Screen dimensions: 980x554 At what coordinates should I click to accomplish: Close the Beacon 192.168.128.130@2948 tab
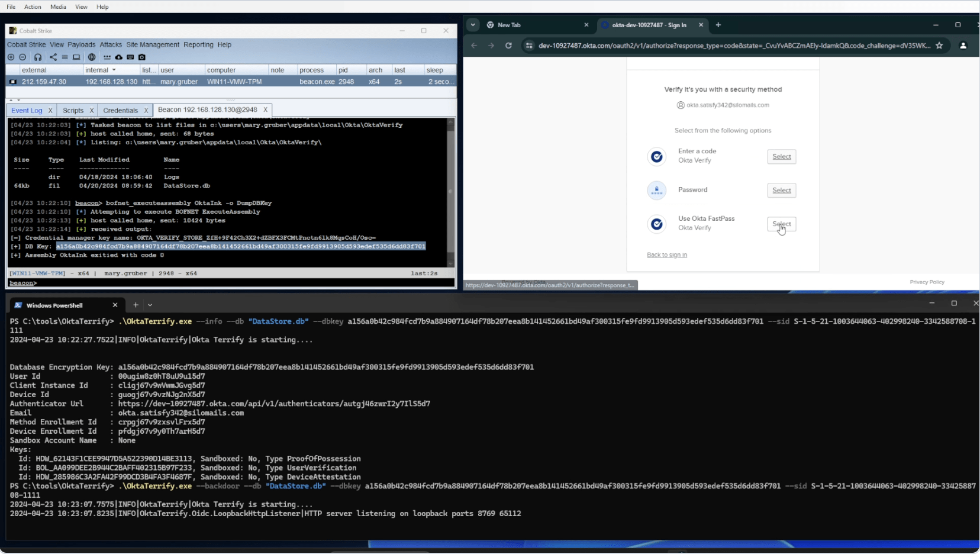point(266,109)
